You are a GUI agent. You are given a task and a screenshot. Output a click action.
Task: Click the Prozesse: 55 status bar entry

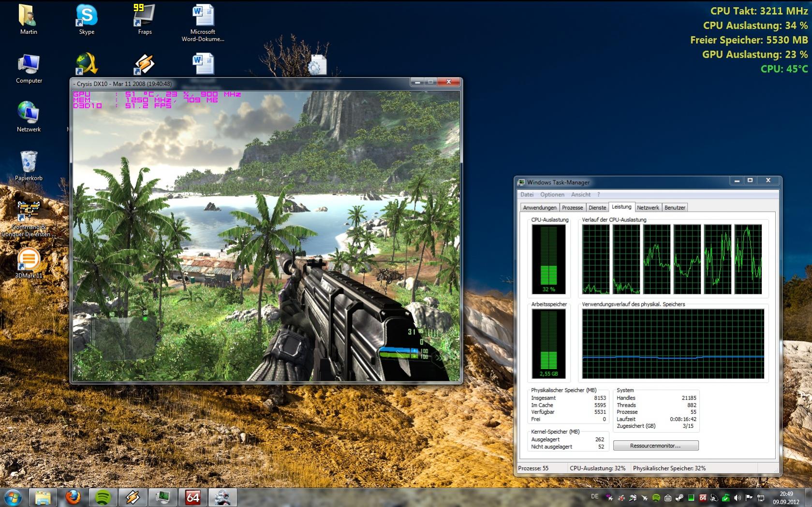click(x=533, y=468)
